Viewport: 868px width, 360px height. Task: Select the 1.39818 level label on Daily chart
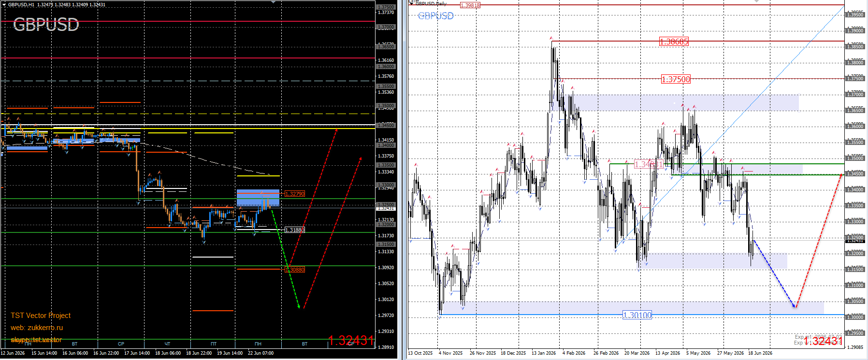(470, 5)
